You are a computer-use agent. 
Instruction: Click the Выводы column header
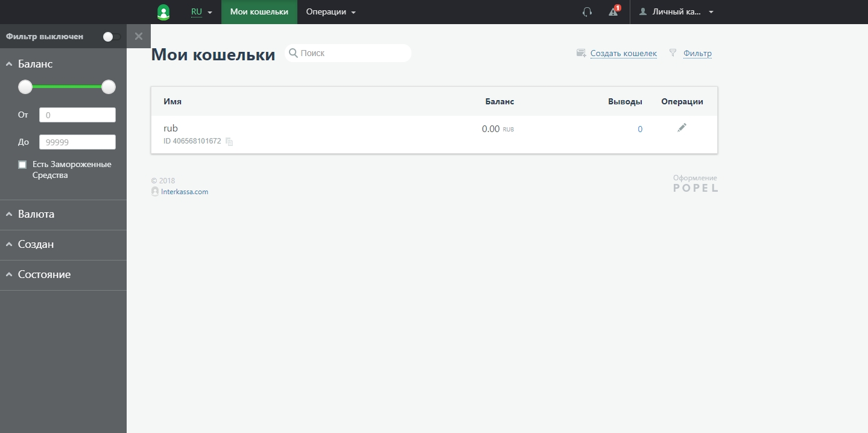(625, 101)
